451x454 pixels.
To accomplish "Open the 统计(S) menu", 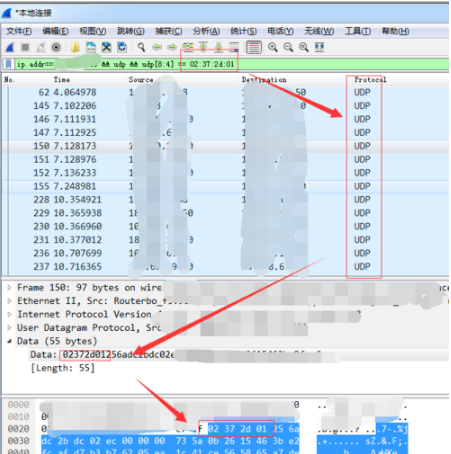I will tap(243, 31).
